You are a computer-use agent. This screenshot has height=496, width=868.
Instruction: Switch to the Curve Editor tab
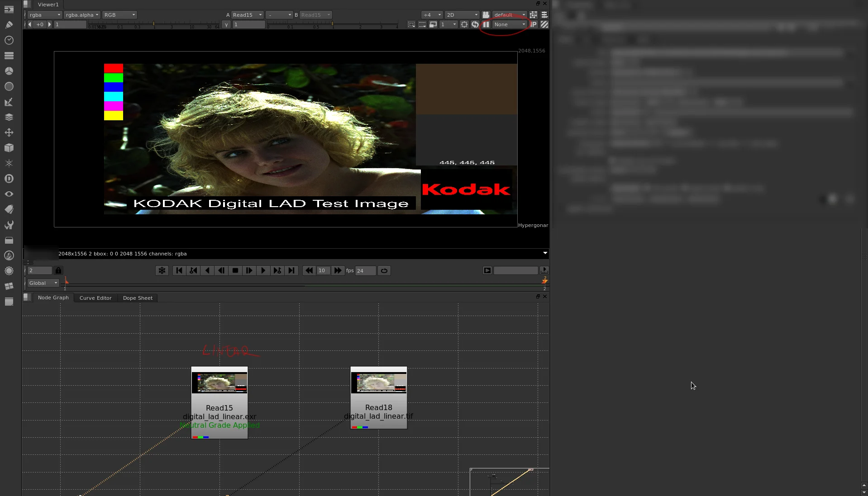(x=95, y=298)
